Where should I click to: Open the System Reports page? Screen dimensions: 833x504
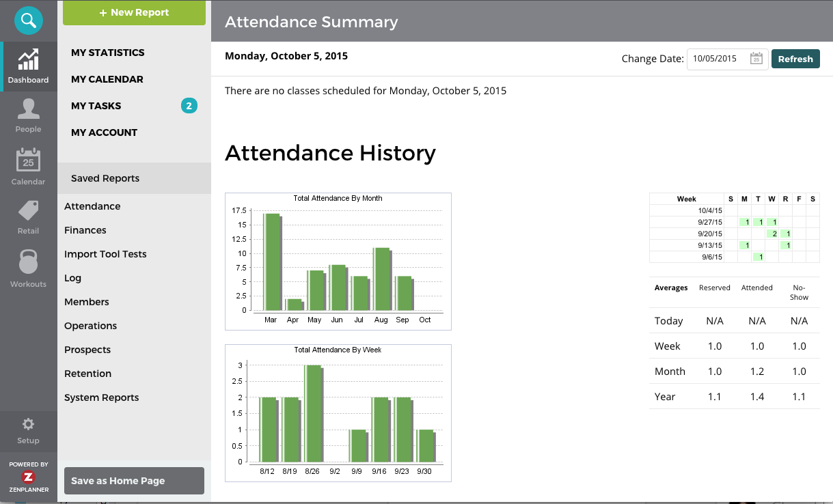[101, 397]
